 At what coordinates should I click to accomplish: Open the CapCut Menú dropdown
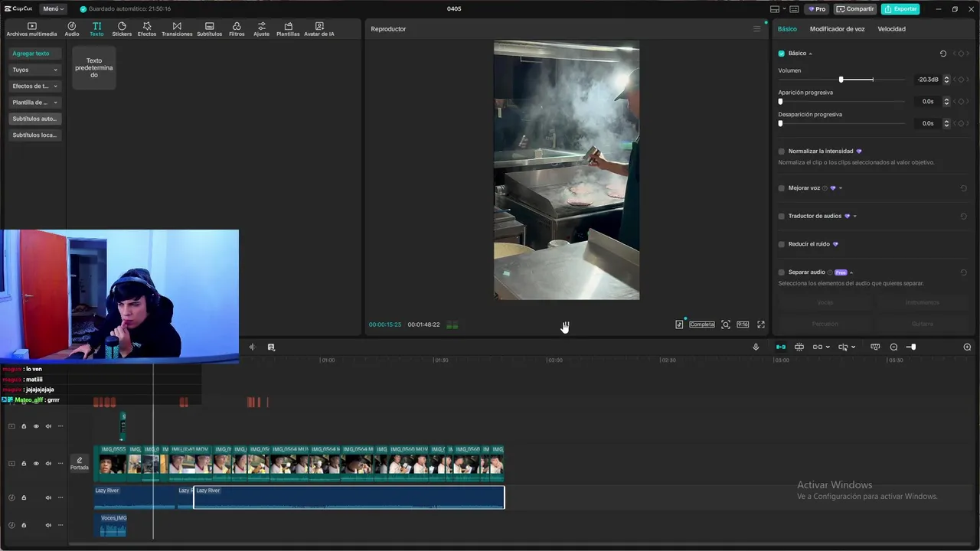coord(54,9)
